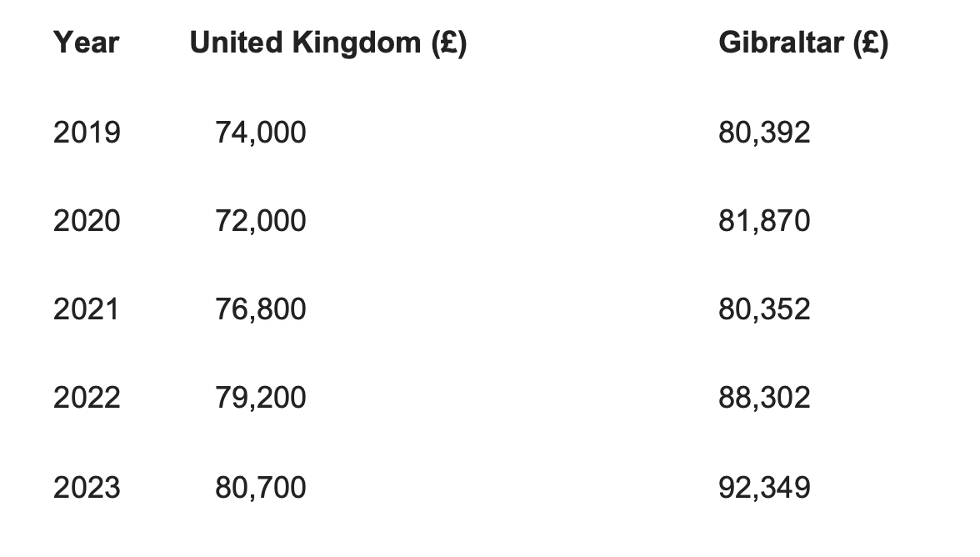Select the 2021 year cell
This screenshot has height=557, width=980.
click(x=87, y=309)
